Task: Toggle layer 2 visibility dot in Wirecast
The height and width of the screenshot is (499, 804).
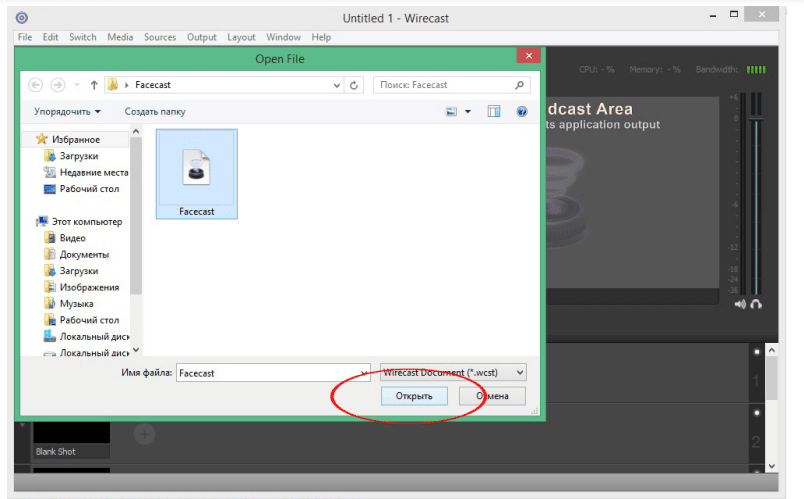Action: pos(757,413)
